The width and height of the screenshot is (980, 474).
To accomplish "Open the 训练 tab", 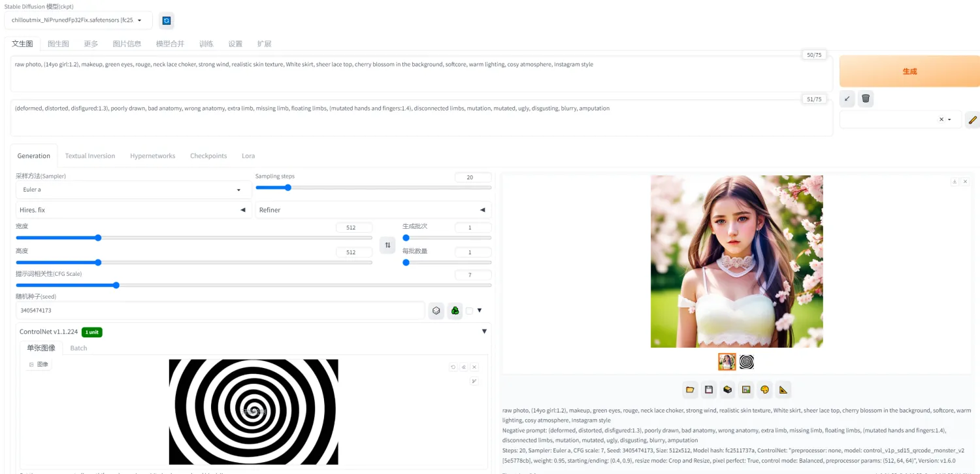I will pos(206,44).
